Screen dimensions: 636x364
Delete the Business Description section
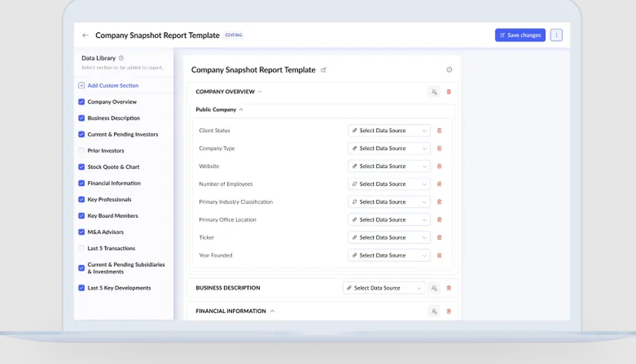pyautogui.click(x=448, y=288)
